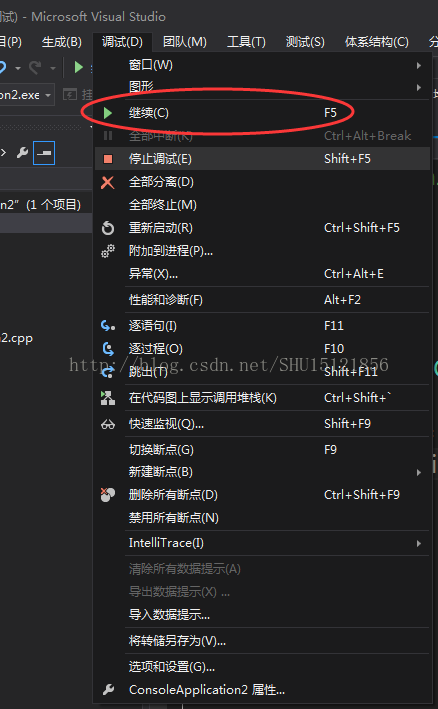The width and height of the screenshot is (438, 709).
Task: Select 附加到进程(P)... menu item
Action: pos(261,251)
